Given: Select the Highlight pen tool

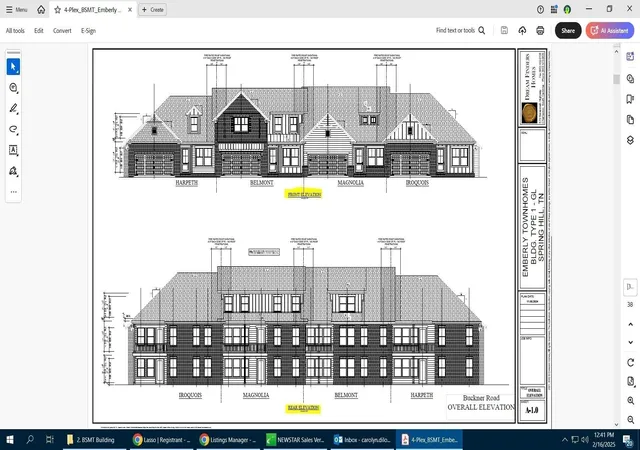Looking at the screenshot, I should tap(13, 108).
